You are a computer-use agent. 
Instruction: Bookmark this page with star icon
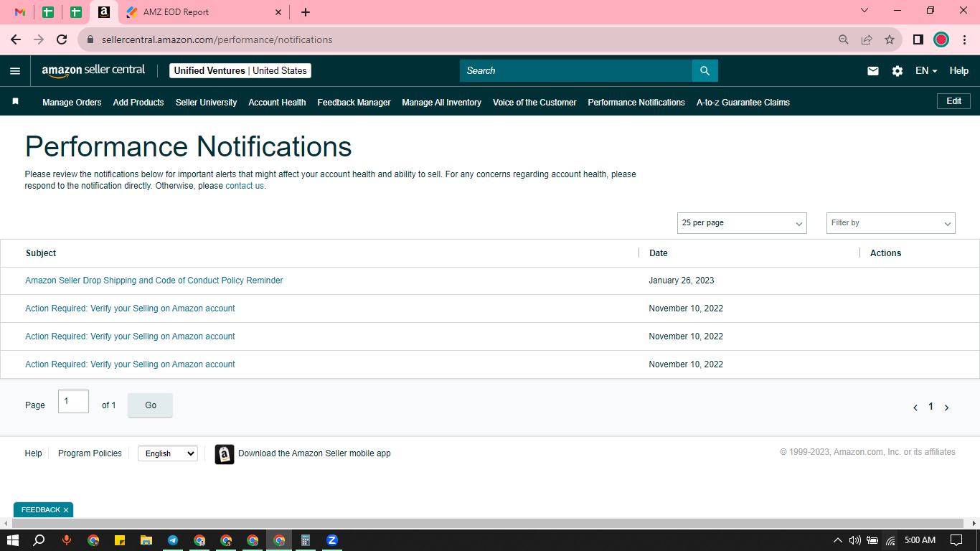[890, 39]
